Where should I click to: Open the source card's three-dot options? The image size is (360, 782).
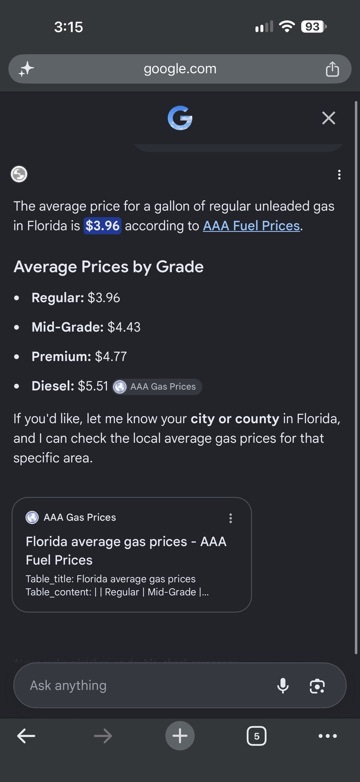[x=230, y=518]
